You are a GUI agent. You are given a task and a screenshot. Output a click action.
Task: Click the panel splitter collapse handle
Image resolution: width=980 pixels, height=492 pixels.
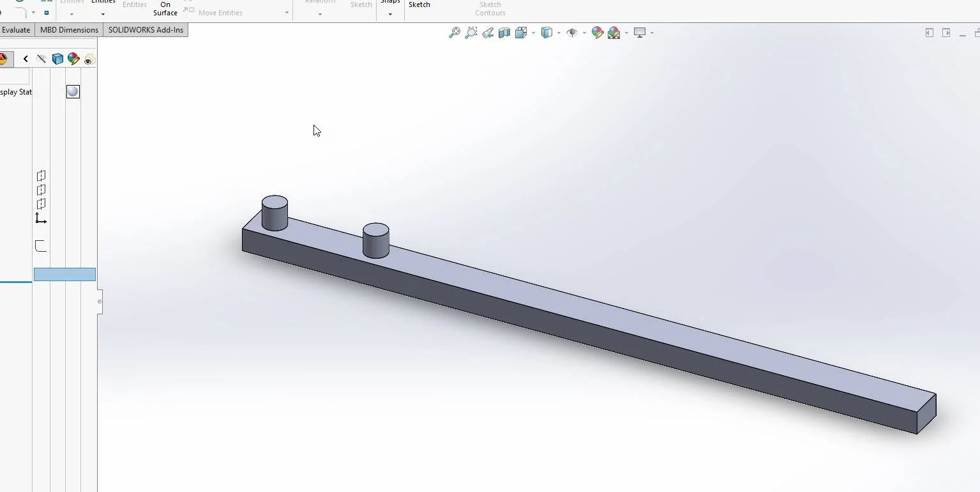click(100, 301)
